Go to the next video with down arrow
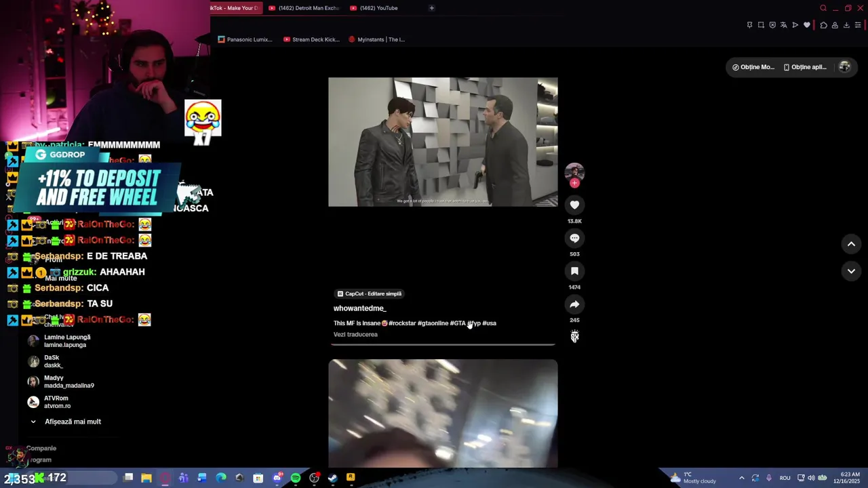 [851, 271]
